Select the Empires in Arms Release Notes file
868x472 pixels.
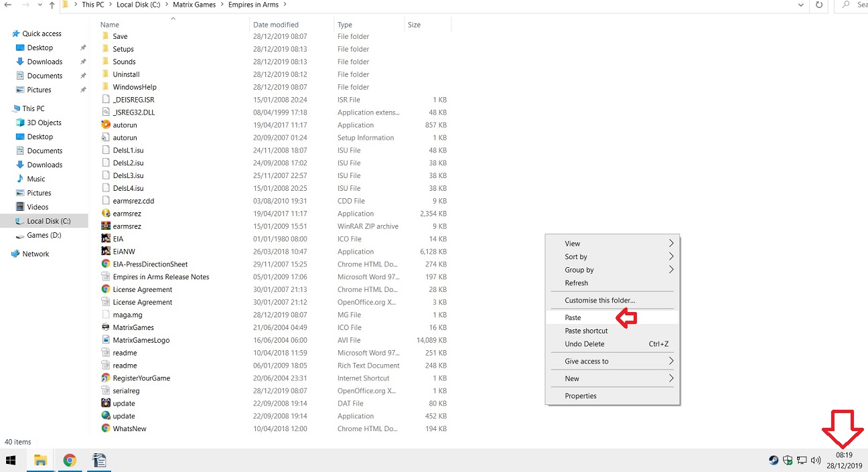pos(161,277)
